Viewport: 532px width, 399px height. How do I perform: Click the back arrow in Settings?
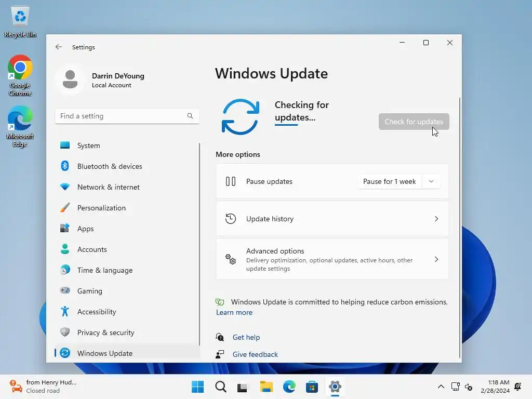pos(59,47)
